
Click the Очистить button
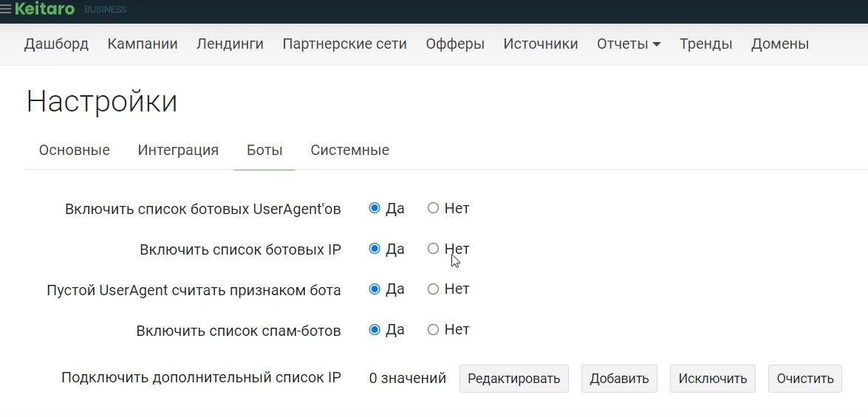(x=805, y=379)
